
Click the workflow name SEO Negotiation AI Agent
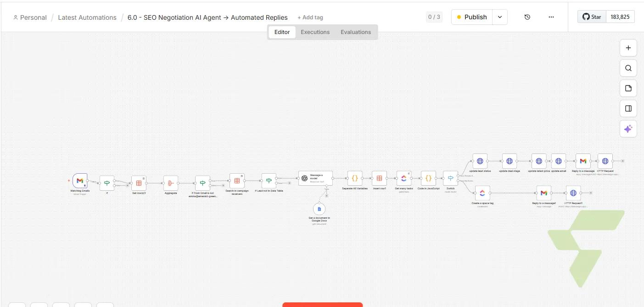[x=207, y=17]
